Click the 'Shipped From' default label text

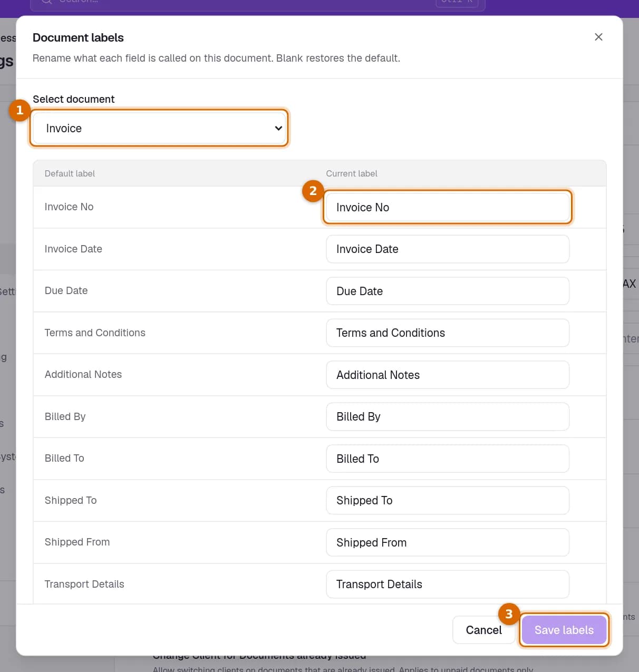click(77, 542)
